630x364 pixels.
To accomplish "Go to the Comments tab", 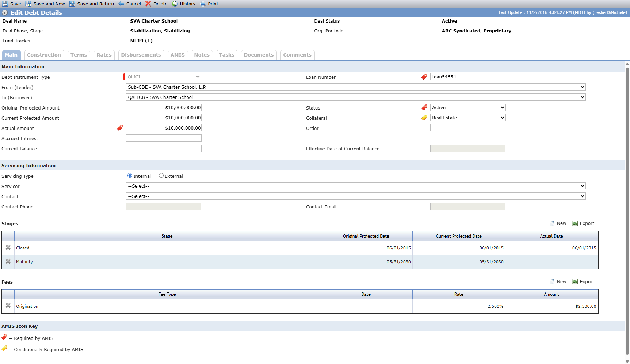I will point(297,55).
